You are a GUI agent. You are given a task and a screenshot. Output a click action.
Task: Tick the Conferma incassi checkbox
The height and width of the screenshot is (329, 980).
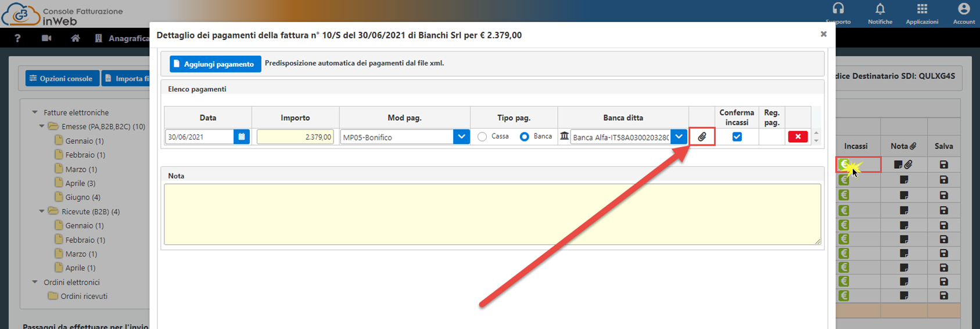coord(737,137)
